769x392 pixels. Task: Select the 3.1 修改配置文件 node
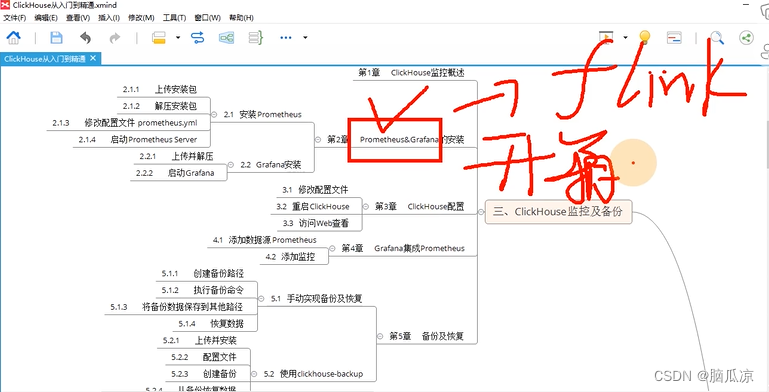[316, 190]
